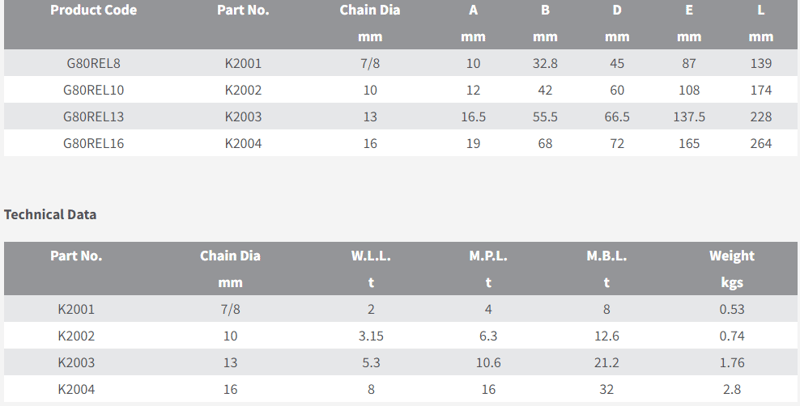Click the 21.2 M.B.L. value
800x406 pixels.
pyautogui.click(x=606, y=362)
